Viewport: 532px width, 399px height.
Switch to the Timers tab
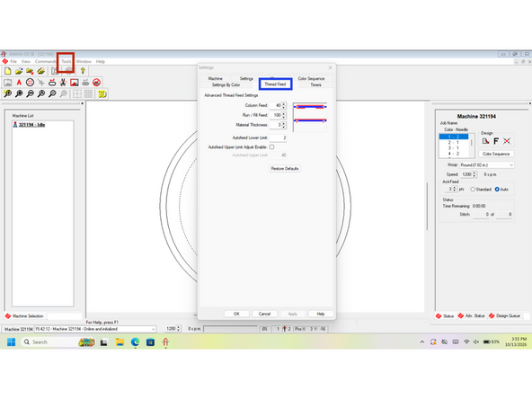(316, 84)
